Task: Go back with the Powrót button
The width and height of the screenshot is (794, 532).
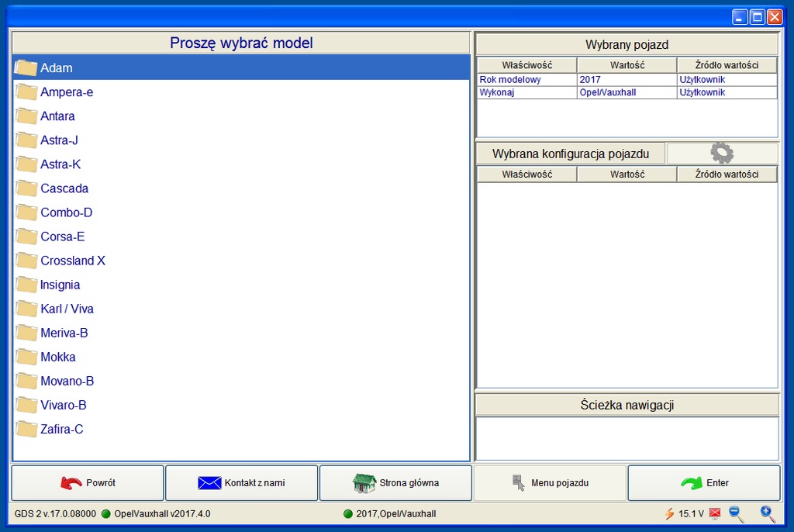Action: tap(88, 483)
